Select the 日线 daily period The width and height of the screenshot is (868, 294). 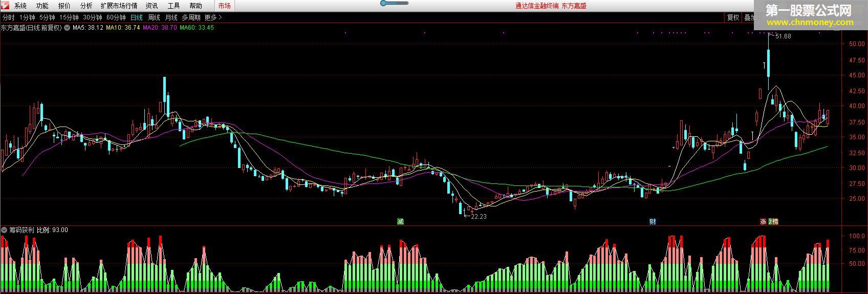(137, 17)
